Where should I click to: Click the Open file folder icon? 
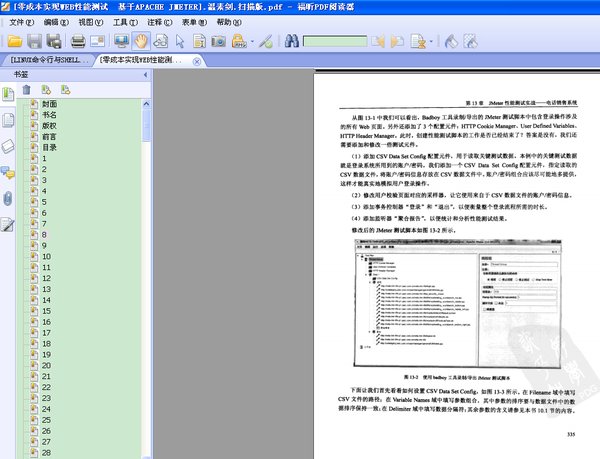click(x=13, y=41)
